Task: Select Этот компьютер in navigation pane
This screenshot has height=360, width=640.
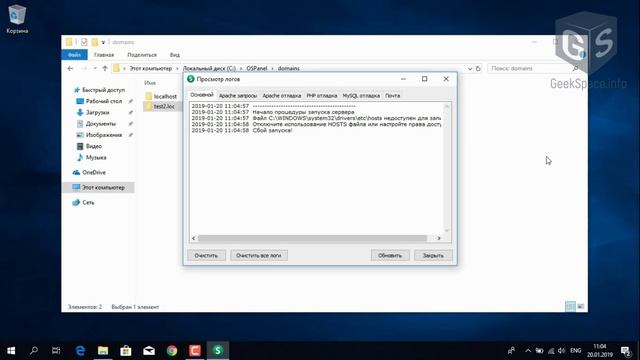Action: tap(98, 187)
